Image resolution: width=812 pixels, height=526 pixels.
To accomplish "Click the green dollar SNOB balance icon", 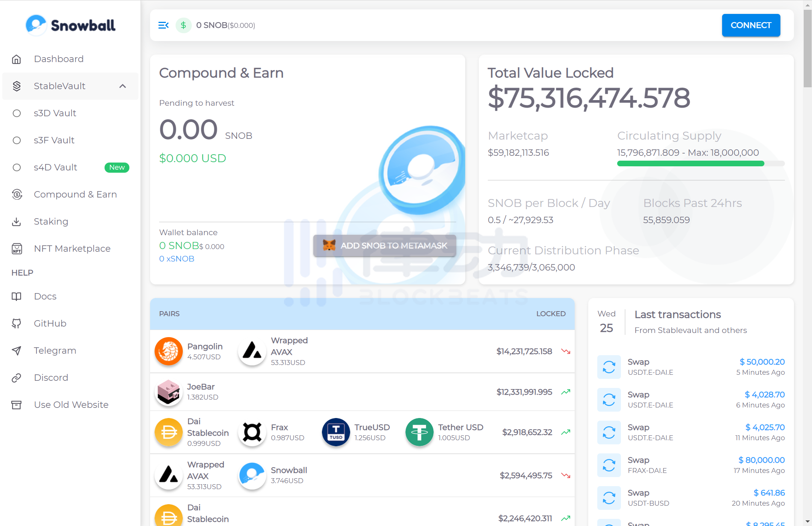I will point(184,25).
